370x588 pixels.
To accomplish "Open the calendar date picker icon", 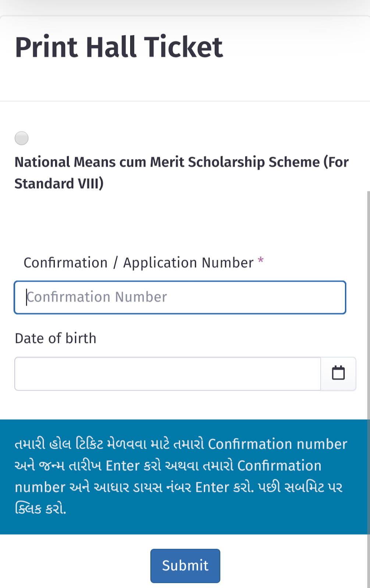I will point(338,373).
